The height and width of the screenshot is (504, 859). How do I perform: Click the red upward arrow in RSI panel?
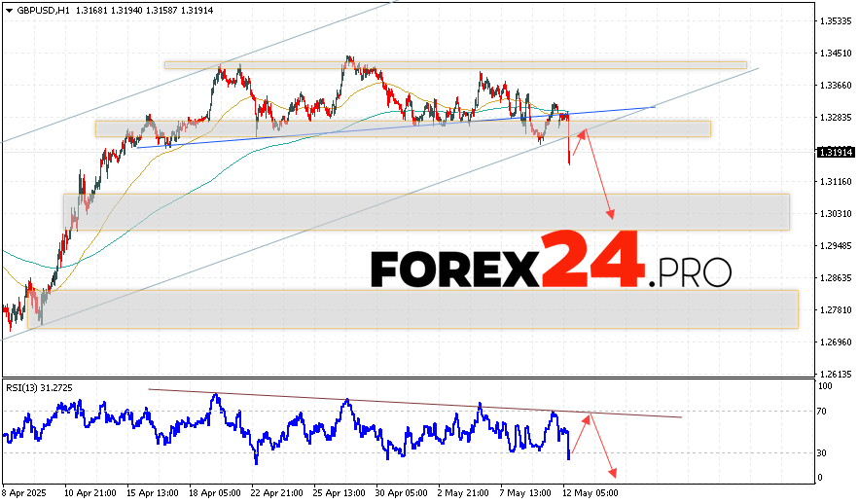click(x=578, y=435)
